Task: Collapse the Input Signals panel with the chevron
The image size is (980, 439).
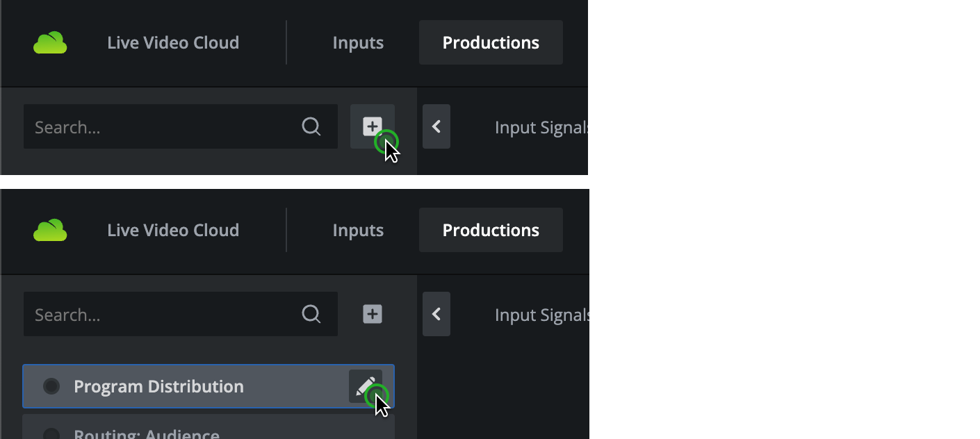Action: [x=436, y=126]
